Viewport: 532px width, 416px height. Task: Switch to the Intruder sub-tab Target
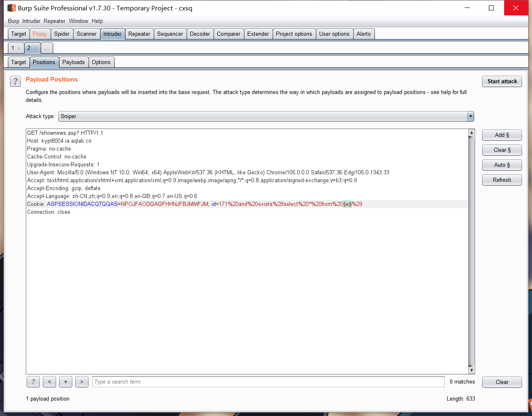(x=19, y=62)
